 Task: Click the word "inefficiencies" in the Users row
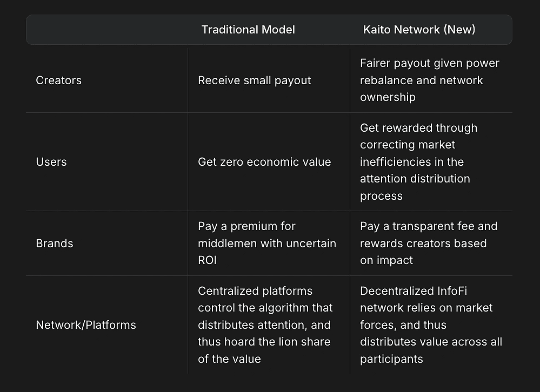point(396,161)
